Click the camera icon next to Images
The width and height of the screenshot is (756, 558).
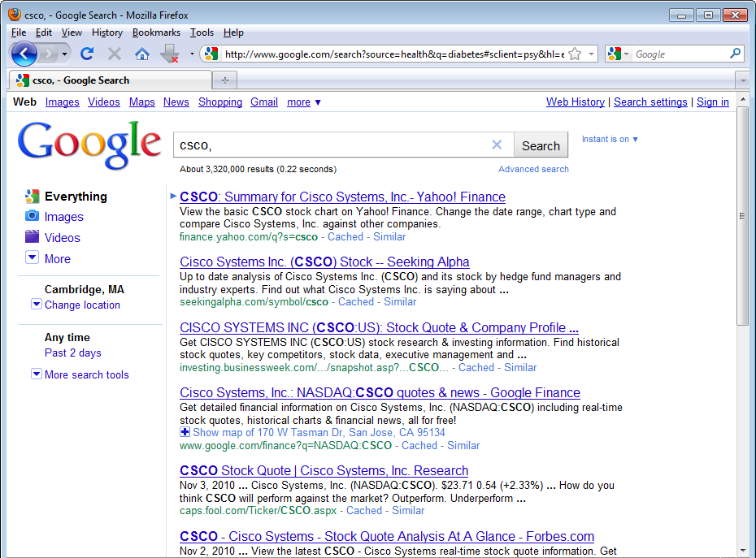coord(32,216)
